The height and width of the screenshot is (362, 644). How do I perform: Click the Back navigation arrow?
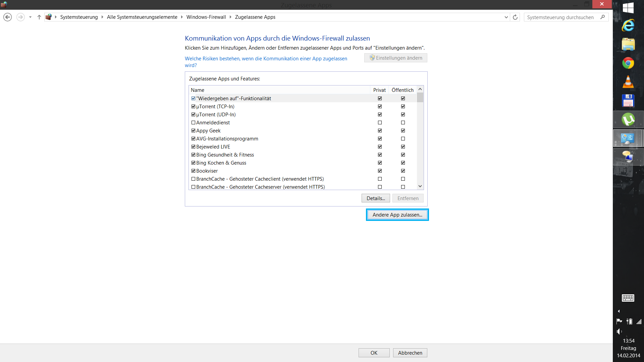click(x=7, y=17)
